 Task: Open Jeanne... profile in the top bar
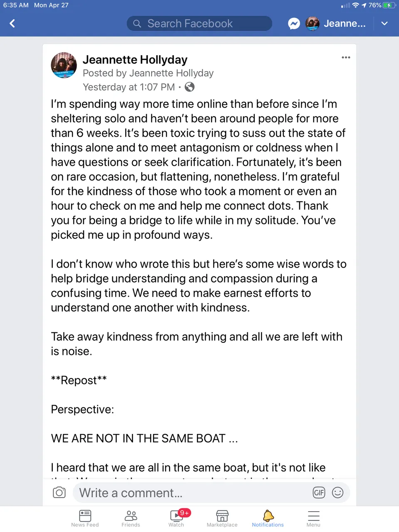pos(335,24)
